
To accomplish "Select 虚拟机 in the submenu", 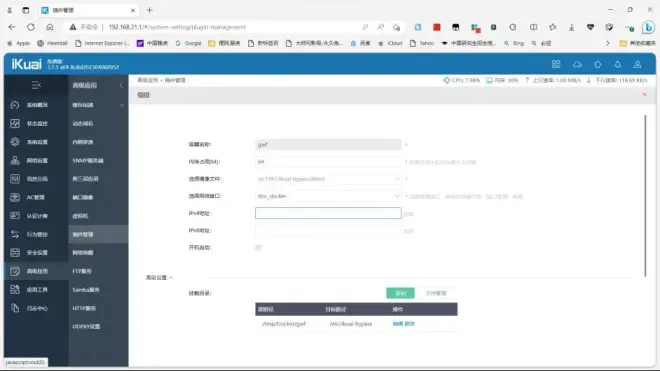I will (80, 216).
